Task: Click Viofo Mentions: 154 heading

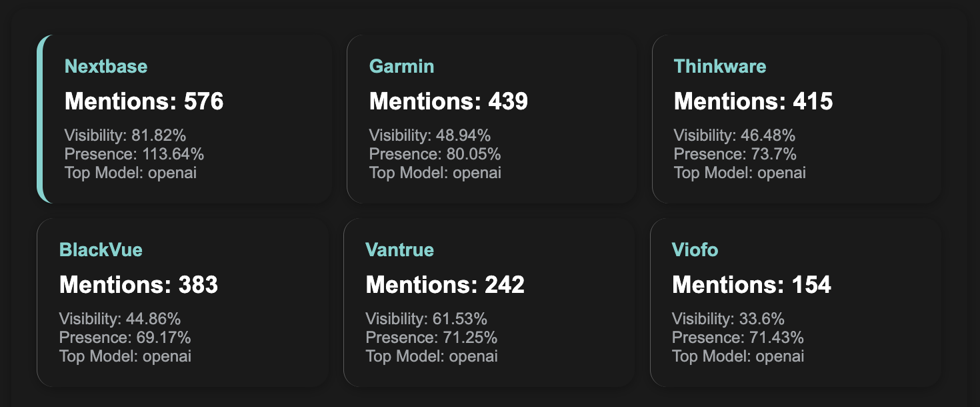Action: coord(752,285)
